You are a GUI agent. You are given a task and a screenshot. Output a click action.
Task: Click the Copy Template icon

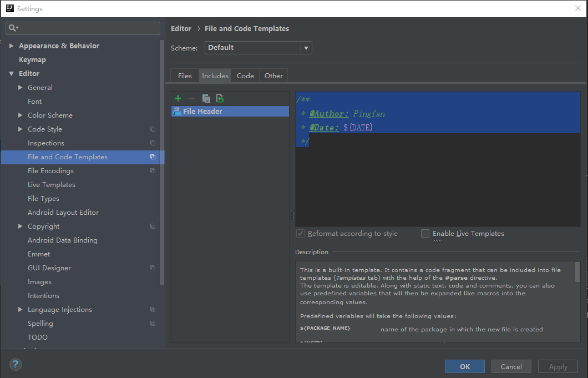pos(206,98)
